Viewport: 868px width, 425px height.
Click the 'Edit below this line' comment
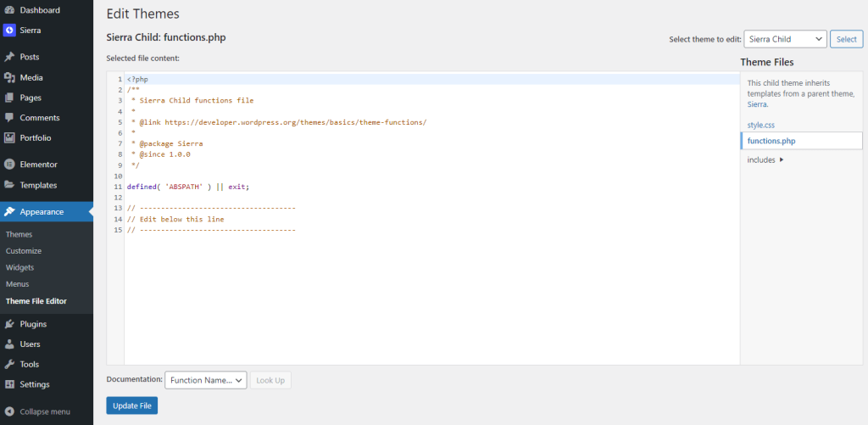(x=175, y=219)
